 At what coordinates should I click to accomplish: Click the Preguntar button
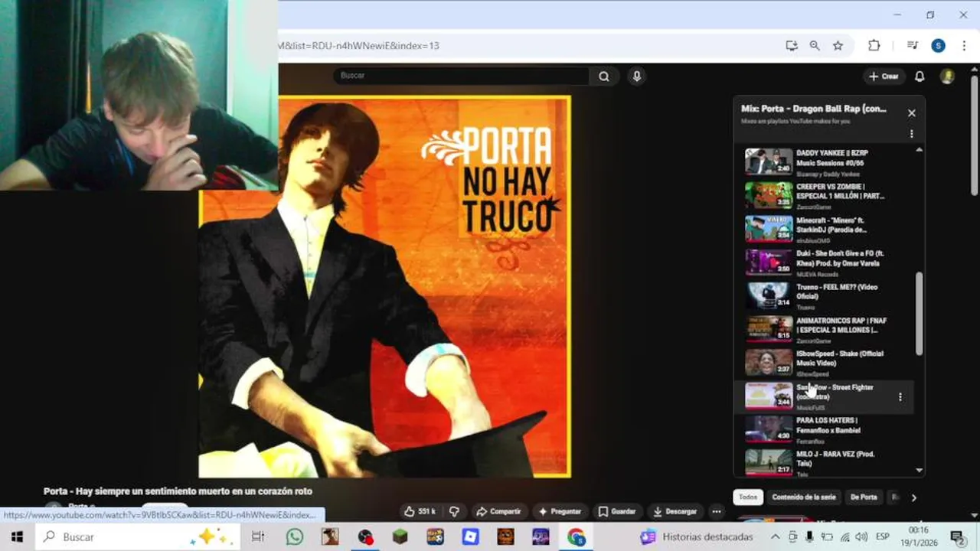(560, 511)
